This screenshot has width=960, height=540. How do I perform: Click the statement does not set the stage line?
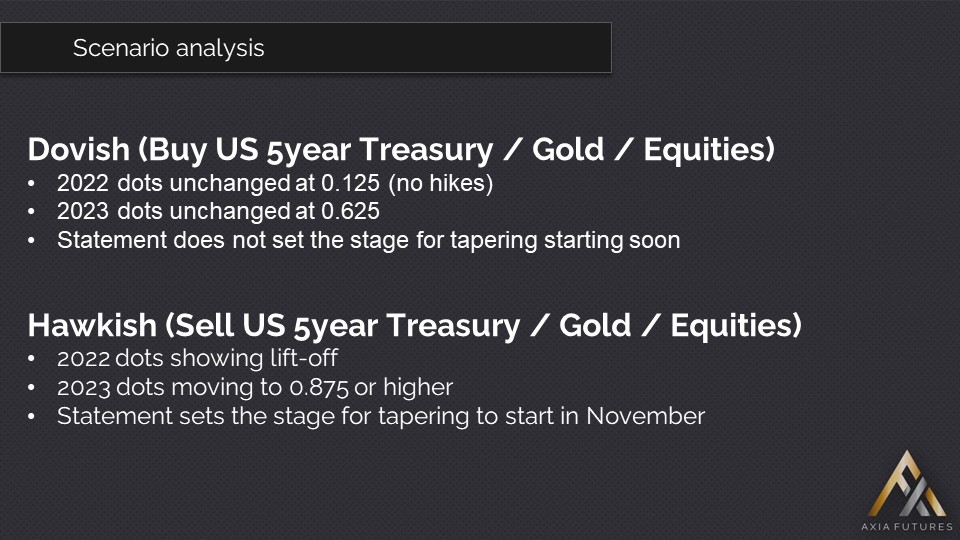pyautogui.click(x=368, y=240)
